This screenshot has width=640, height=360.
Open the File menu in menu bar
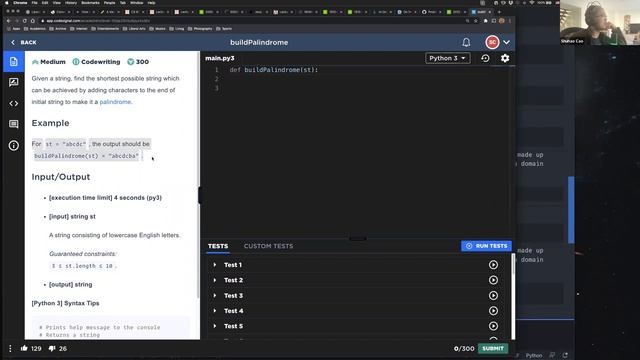[x=35, y=3]
